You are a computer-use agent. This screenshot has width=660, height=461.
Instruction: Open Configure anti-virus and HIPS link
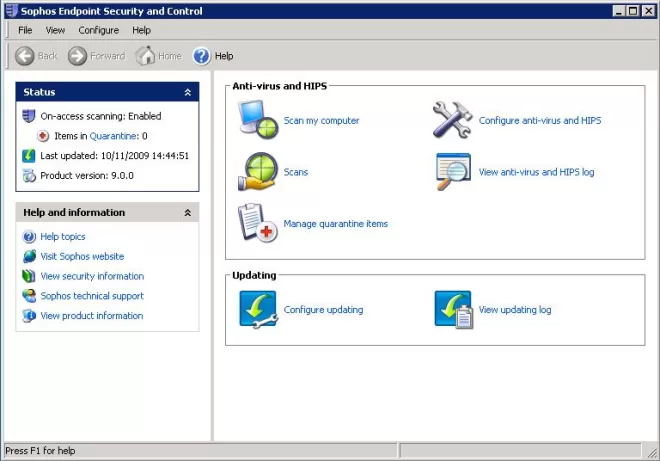point(540,120)
